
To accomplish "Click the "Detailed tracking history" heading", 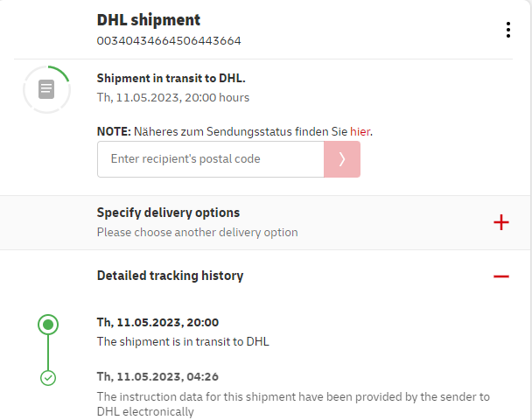I will click(x=170, y=276).
